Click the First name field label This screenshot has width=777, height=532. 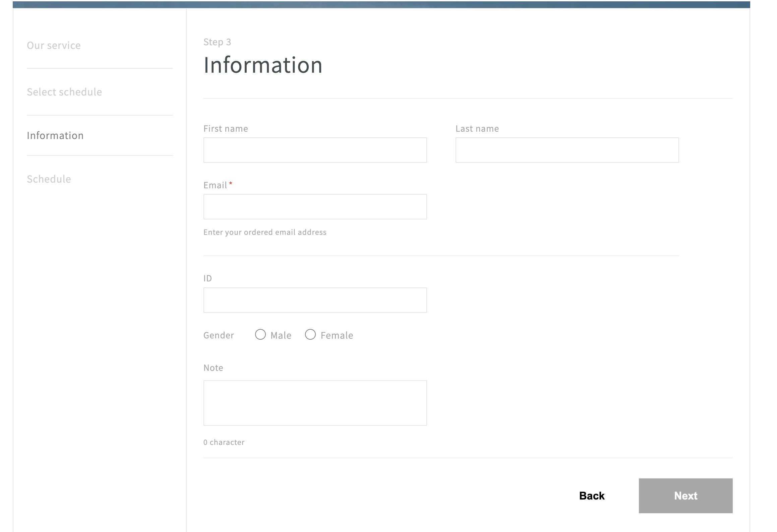pyautogui.click(x=226, y=128)
